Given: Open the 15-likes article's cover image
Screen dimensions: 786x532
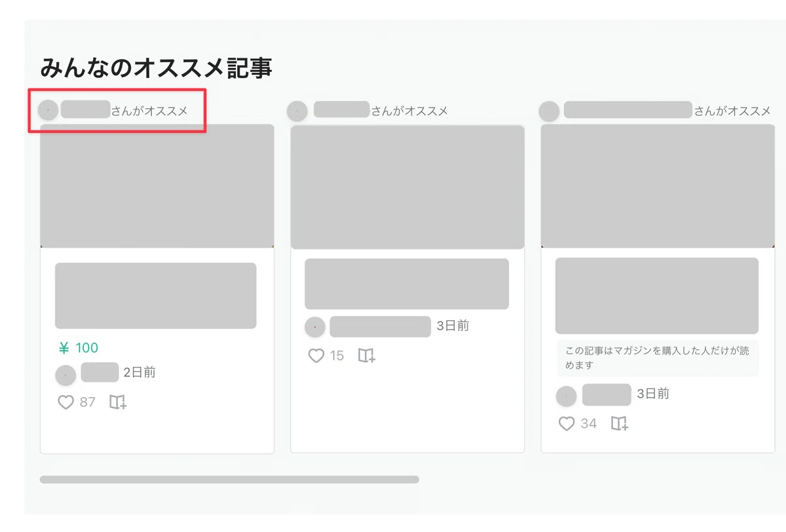Looking at the screenshot, I should click(407, 187).
